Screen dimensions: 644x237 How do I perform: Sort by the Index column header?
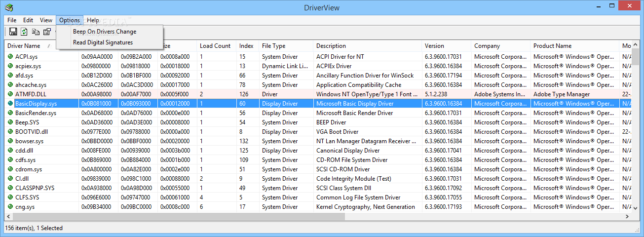click(248, 46)
